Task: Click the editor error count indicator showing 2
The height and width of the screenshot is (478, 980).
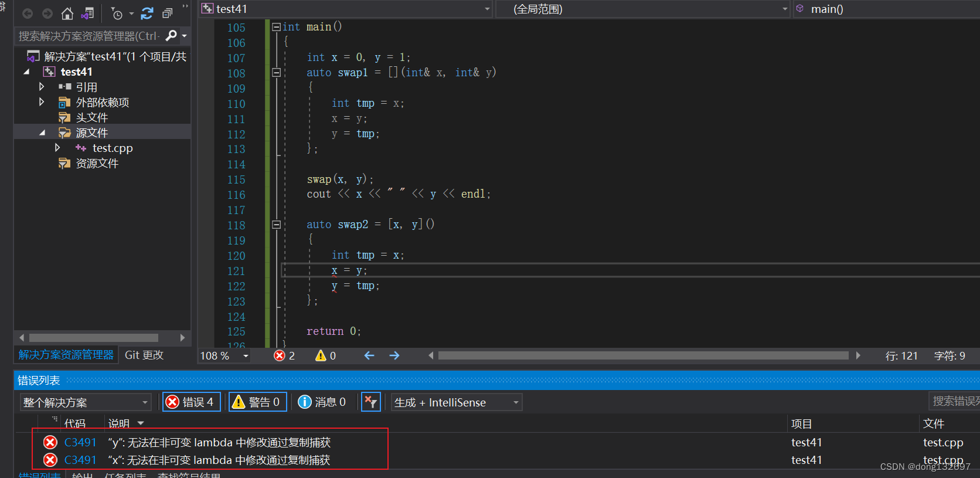Action: click(285, 355)
